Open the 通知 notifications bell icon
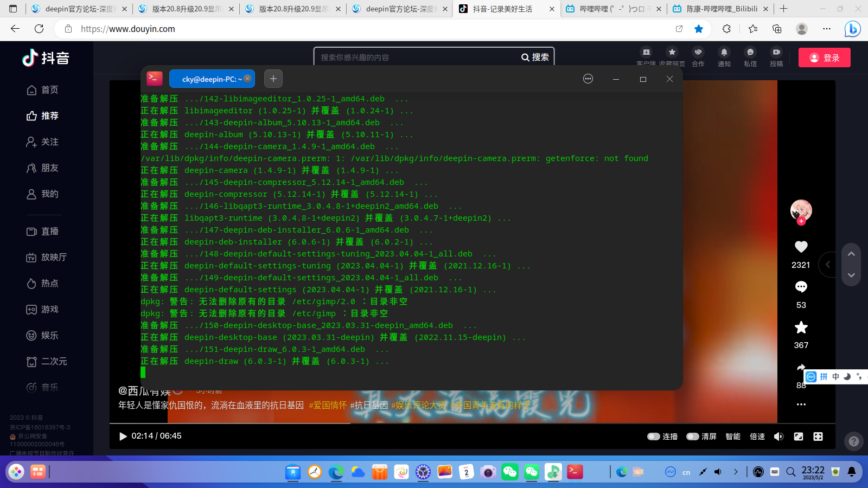This screenshot has height=488, width=868. [724, 53]
